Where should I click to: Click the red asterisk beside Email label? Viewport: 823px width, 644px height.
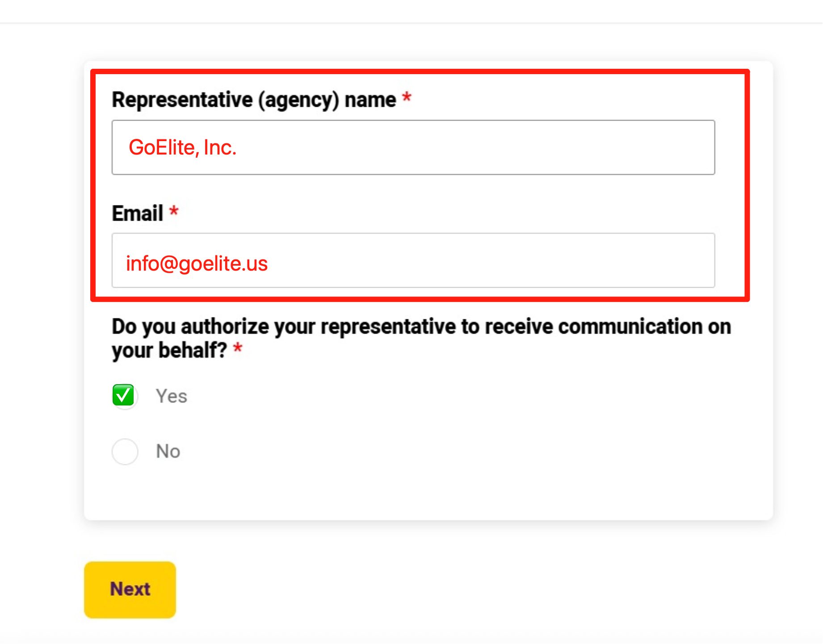(x=174, y=211)
